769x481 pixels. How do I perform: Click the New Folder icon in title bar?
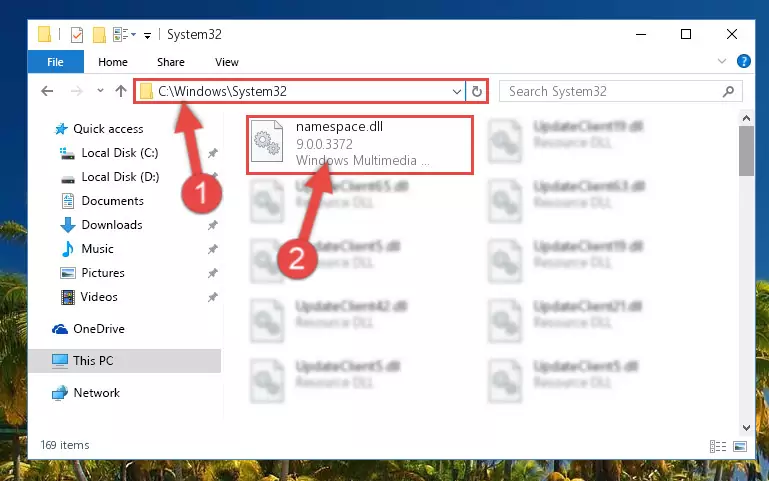click(99, 35)
